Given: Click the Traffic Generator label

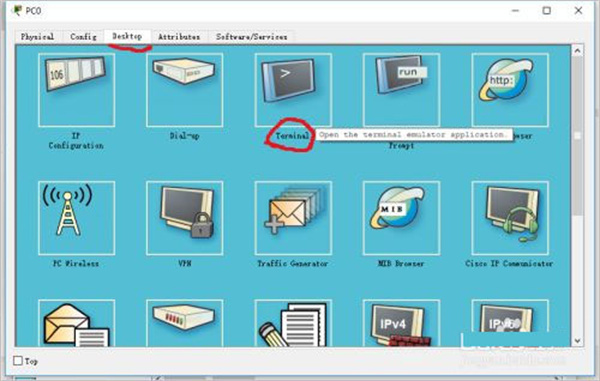Looking at the screenshot, I should (x=293, y=264).
